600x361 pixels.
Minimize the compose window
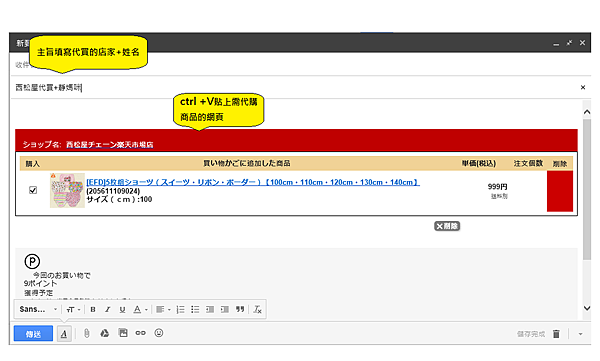pos(556,43)
